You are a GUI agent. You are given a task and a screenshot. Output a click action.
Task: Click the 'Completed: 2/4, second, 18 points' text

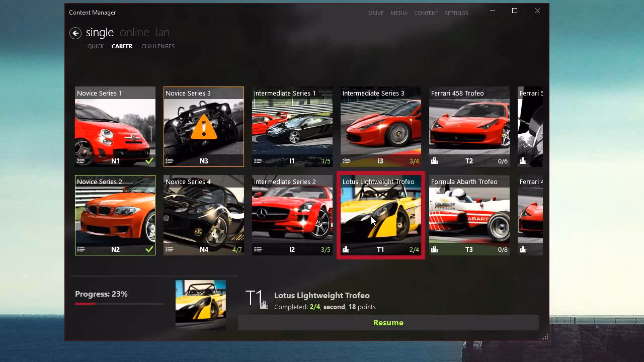[x=325, y=307]
